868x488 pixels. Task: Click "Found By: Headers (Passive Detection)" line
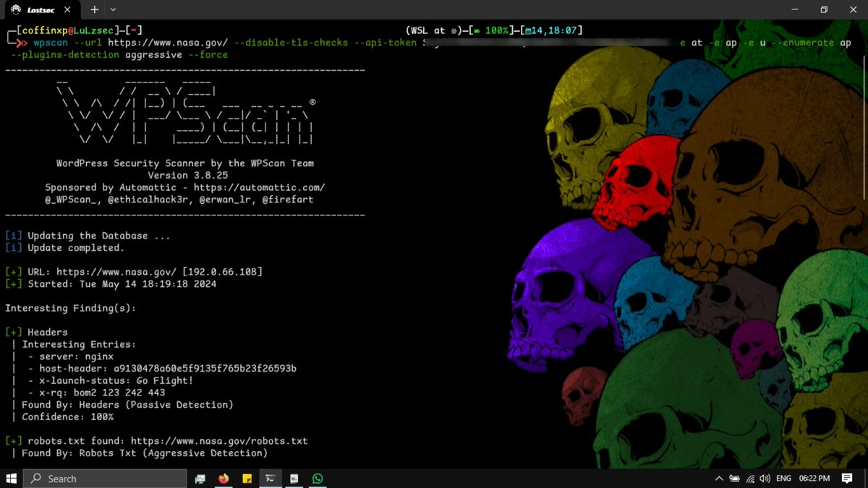(x=127, y=405)
